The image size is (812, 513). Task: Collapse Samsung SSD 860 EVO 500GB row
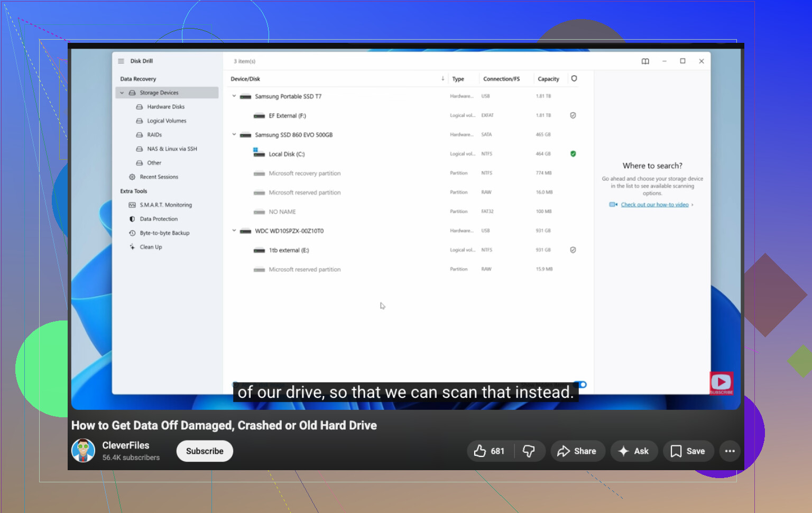click(234, 134)
